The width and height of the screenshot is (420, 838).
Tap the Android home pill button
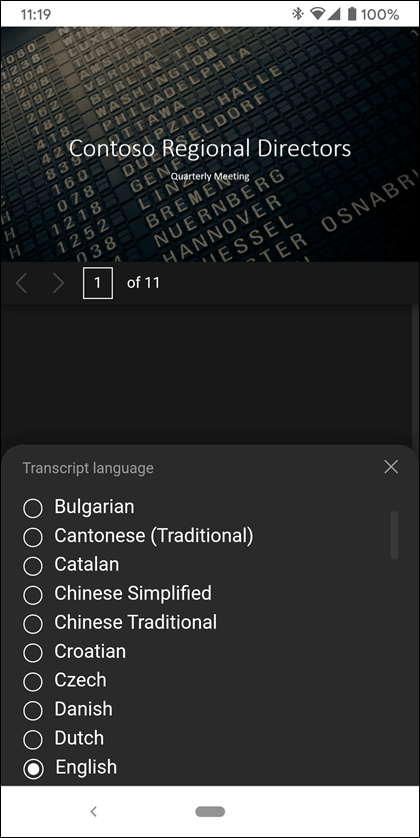pos(210,812)
